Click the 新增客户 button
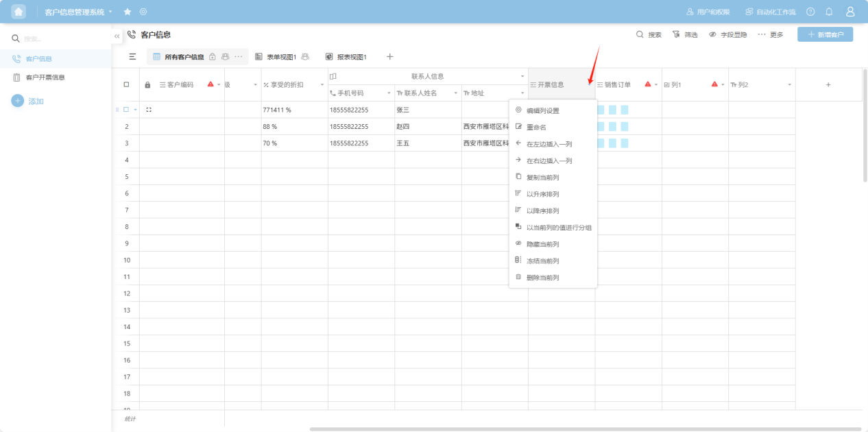 click(x=825, y=34)
